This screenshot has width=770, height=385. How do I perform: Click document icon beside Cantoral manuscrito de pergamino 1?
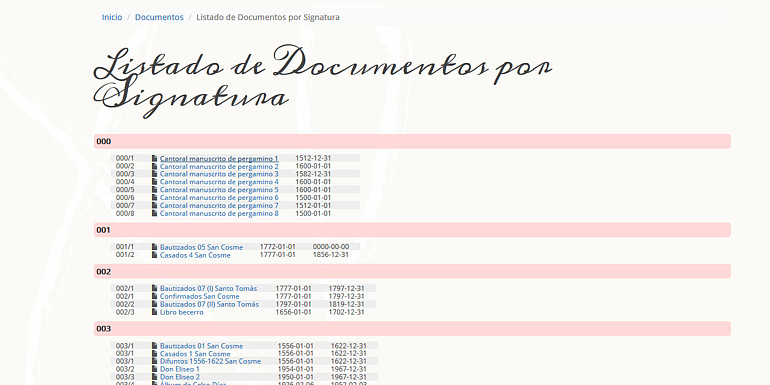click(155, 159)
